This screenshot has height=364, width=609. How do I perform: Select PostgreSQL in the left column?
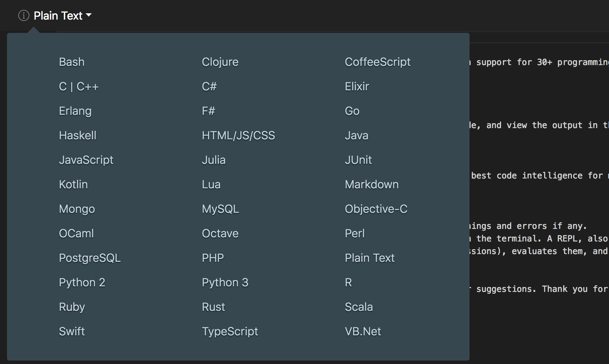[90, 258]
